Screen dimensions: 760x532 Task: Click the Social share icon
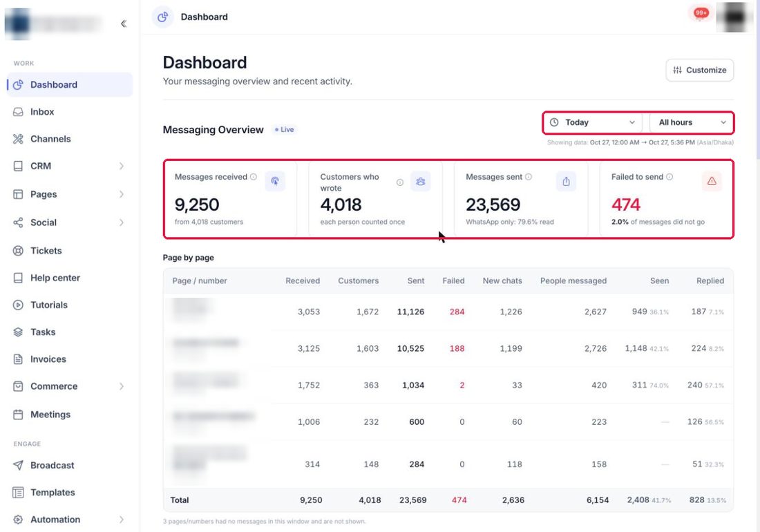click(x=18, y=222)
